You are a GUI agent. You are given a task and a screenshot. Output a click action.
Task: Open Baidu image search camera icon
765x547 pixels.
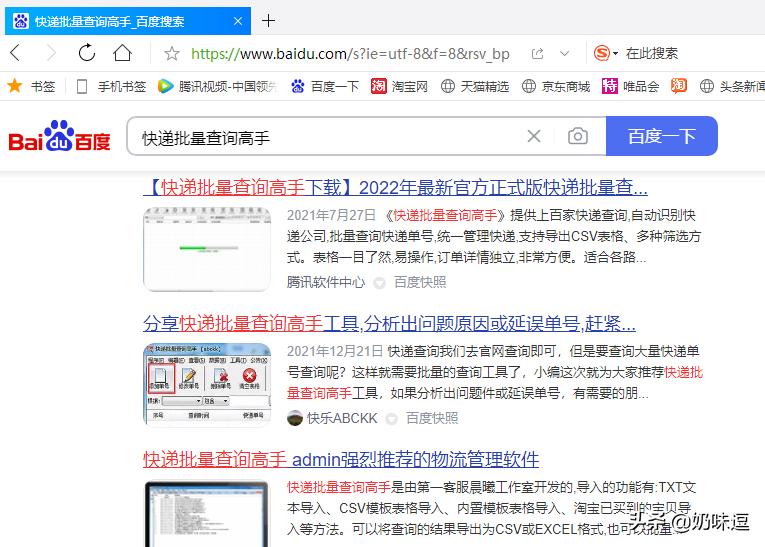(578, 136)
